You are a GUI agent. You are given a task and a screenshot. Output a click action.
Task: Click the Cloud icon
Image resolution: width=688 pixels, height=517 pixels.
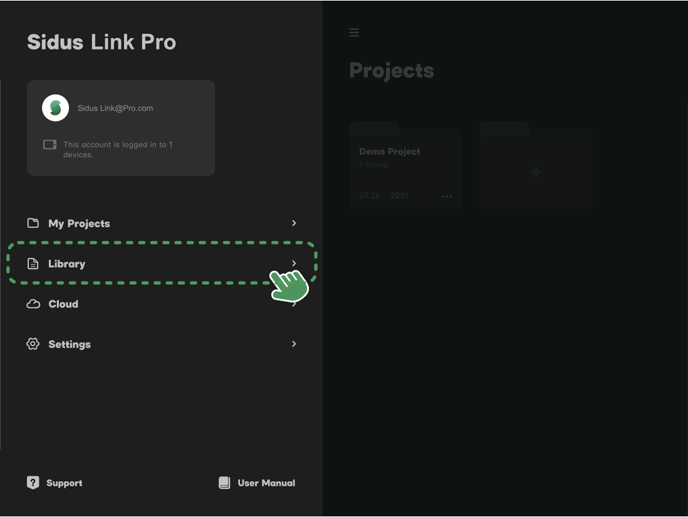click(33, 304)
